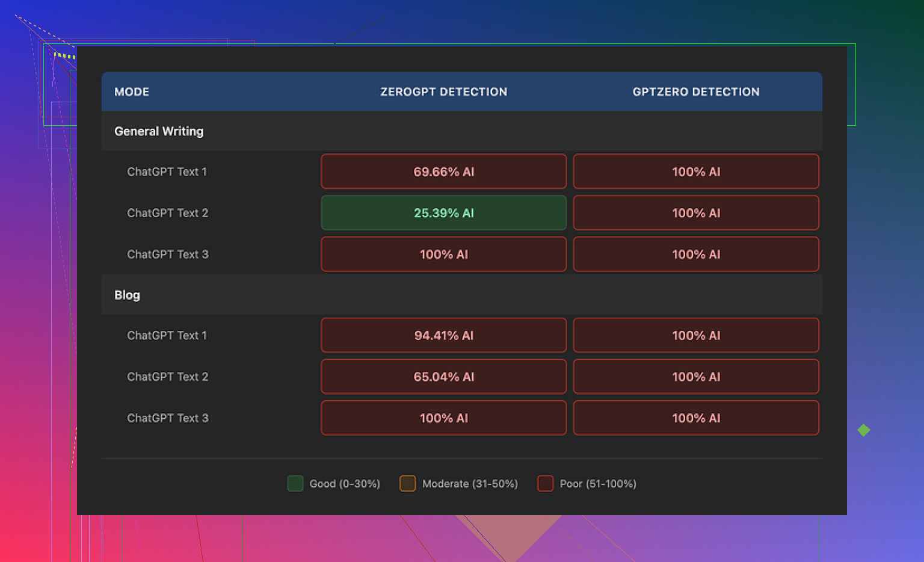Screen dimensions: 924x562
Task: Select the ZEROGPT DETECTION column header
Action: (443, 92)
